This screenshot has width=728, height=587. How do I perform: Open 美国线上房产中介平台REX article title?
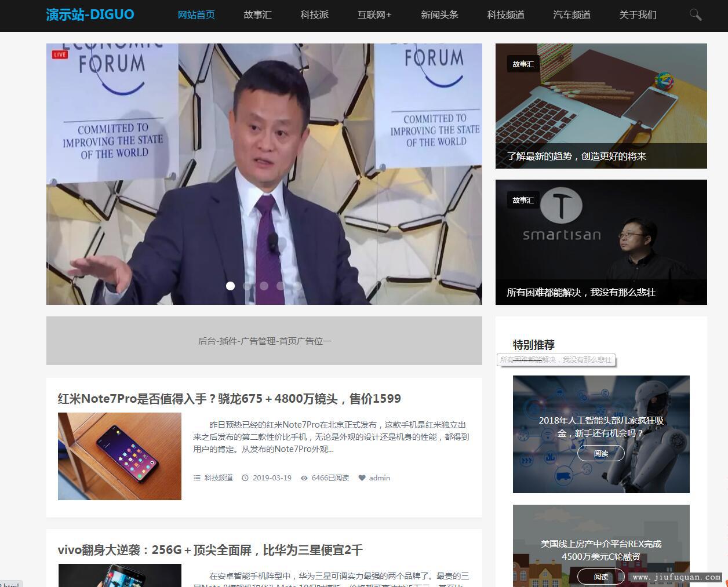pyautogui.click(x=601, y=550)
